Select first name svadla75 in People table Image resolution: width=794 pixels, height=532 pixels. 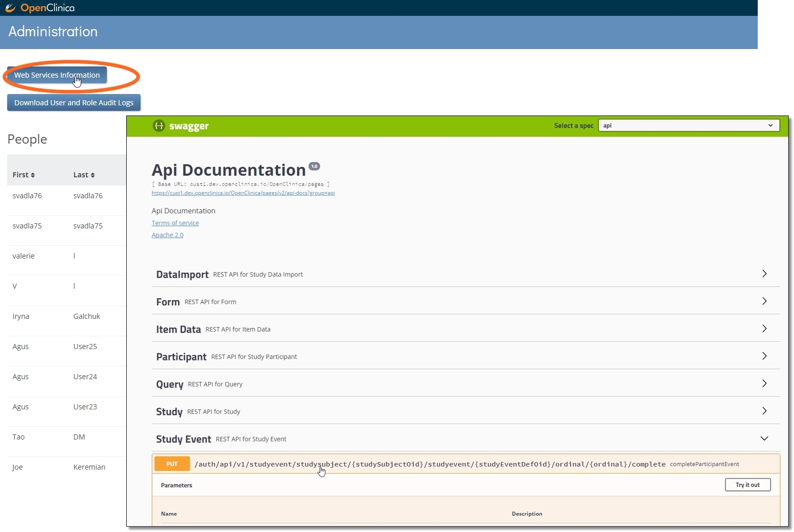27,226
